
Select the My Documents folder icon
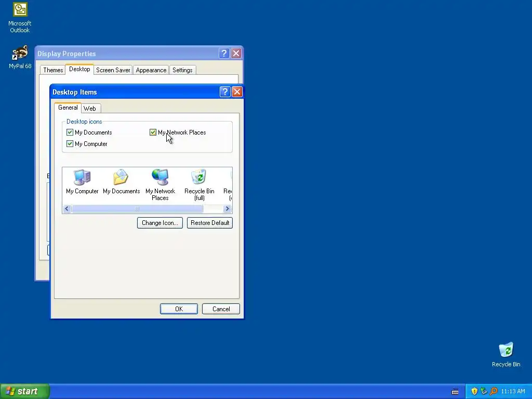coord(121,182)
